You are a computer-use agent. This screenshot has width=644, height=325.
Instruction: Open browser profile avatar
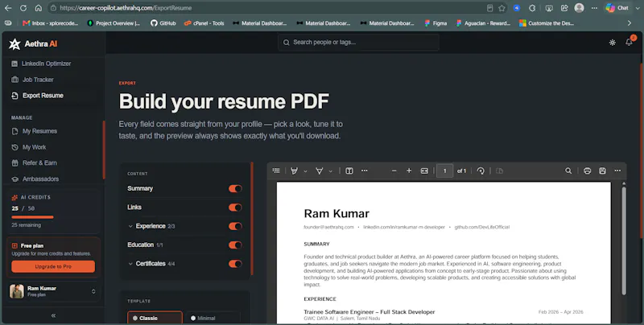tap(579, 8)
